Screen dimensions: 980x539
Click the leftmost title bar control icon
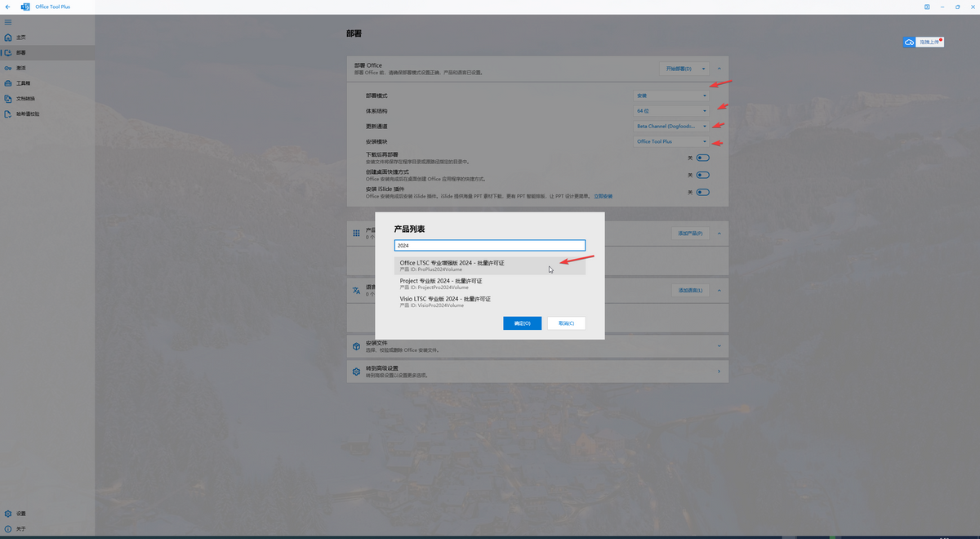pos(927,7)
